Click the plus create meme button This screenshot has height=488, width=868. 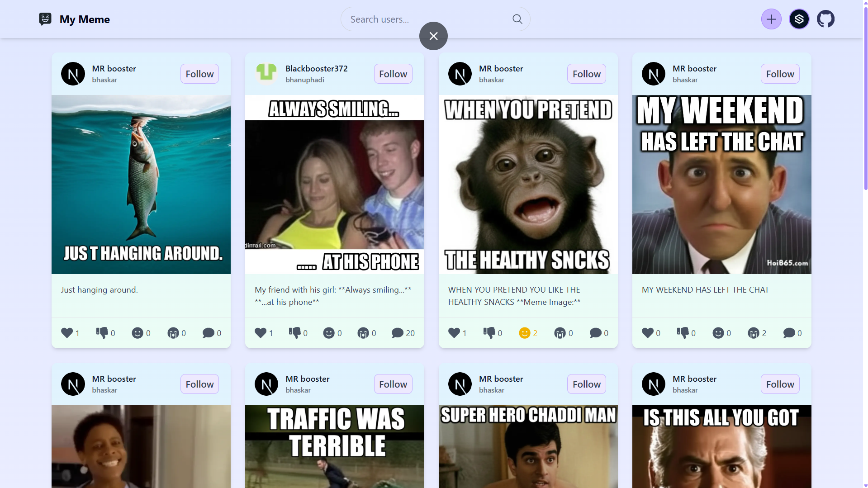point(771,19)
